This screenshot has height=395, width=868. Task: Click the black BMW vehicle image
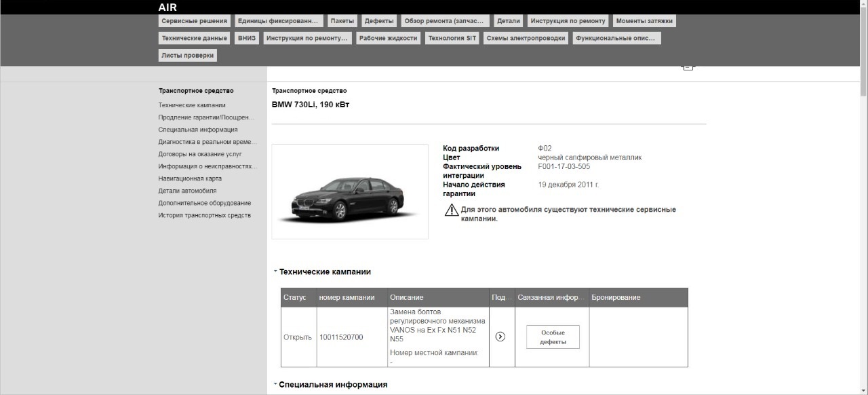click(x=350, y=191)
